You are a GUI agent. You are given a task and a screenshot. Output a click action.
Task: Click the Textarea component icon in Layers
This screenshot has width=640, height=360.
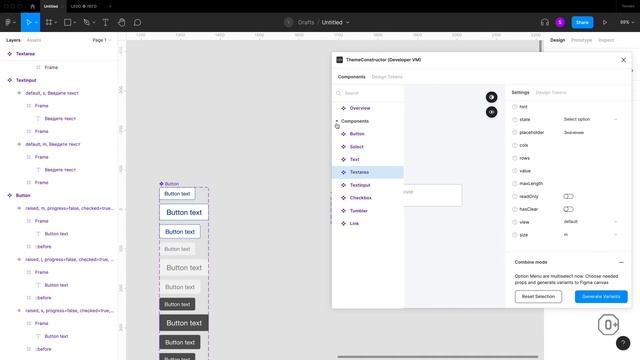click(x=10, y=54)
